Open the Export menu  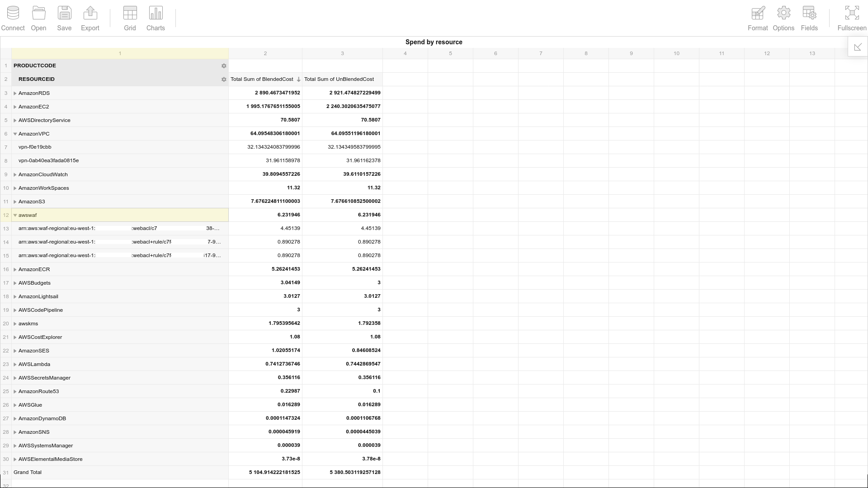[x=90, y=19]
